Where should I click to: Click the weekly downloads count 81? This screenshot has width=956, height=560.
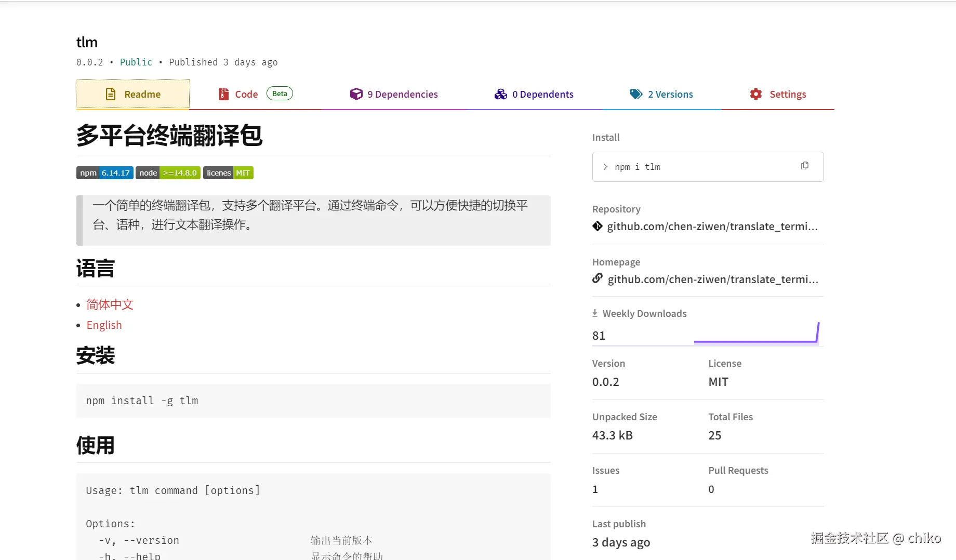coord(599,336)
